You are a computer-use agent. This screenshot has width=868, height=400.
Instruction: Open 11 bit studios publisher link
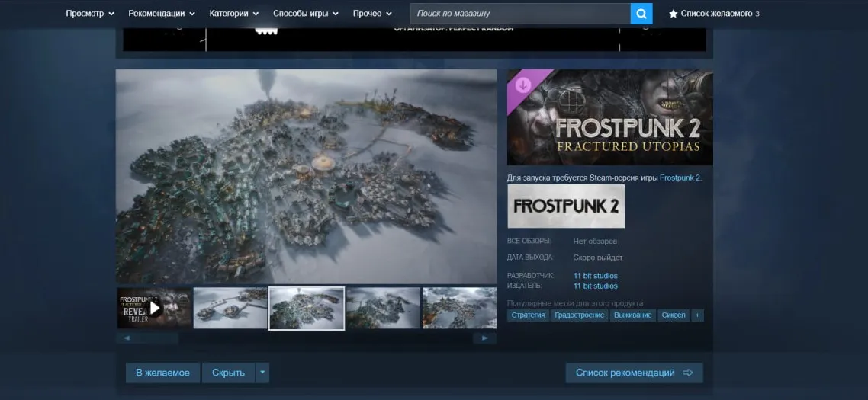click(x=596, y=286)
